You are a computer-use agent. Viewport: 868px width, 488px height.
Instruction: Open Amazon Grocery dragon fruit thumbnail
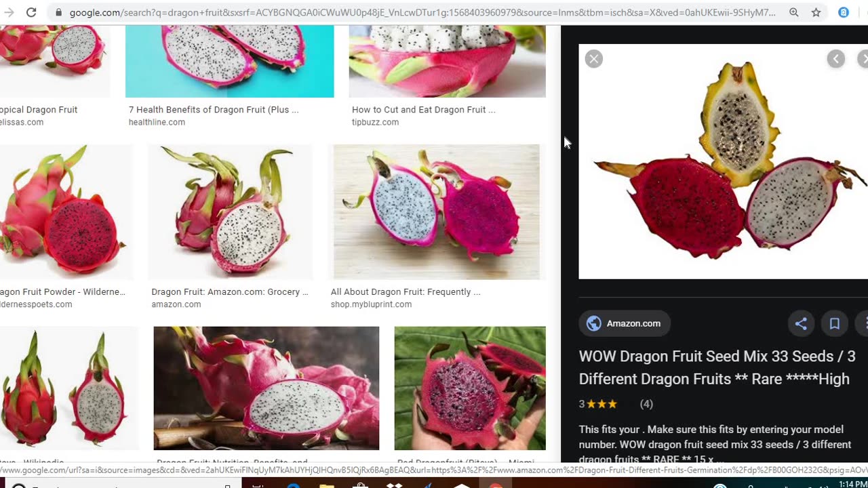pos(231,212)
